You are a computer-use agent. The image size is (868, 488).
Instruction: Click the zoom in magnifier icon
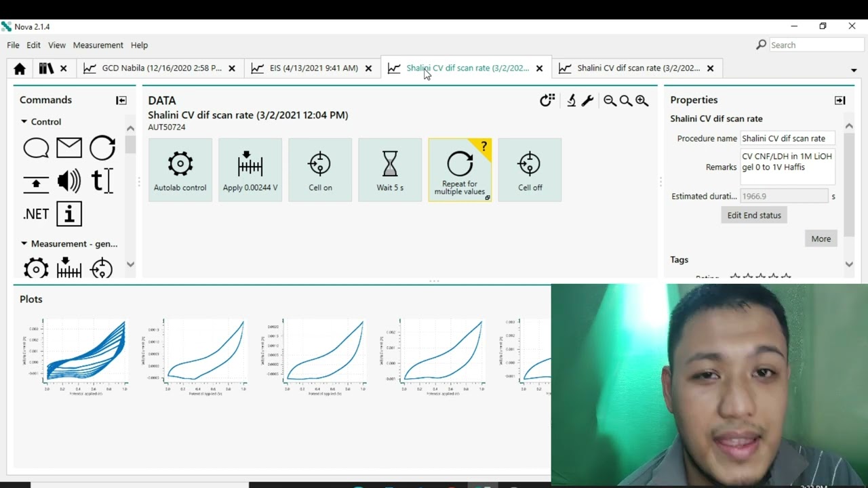tap(642, 100)
